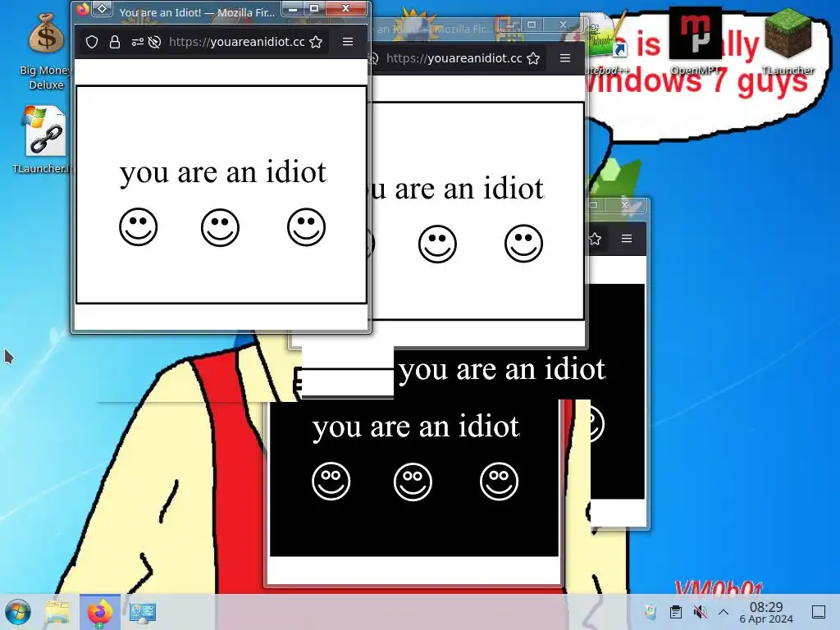The height and width of the screenshot is (630, 840).
Task: Click the pin icon in front window title bar
Action: tap(103, 8)
